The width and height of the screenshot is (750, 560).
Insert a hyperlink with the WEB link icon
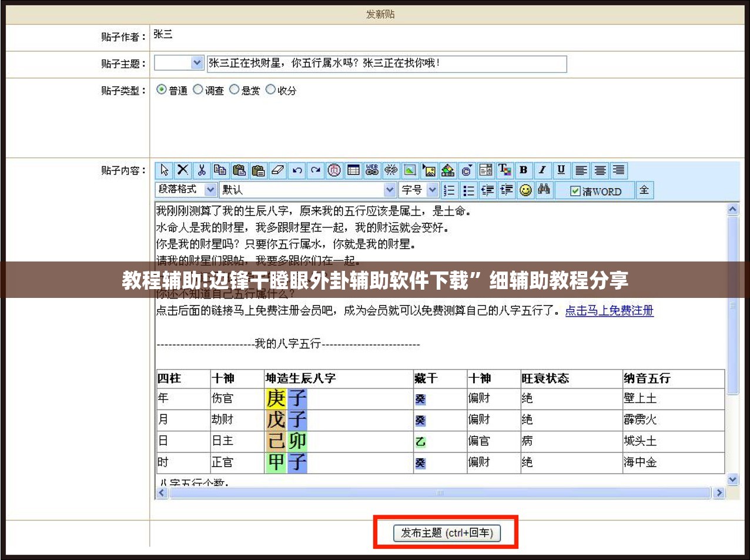coord(372,170)
